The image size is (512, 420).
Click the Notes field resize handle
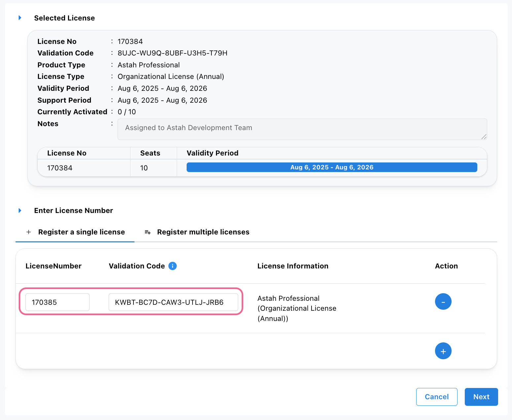click(x=484, y=137)
